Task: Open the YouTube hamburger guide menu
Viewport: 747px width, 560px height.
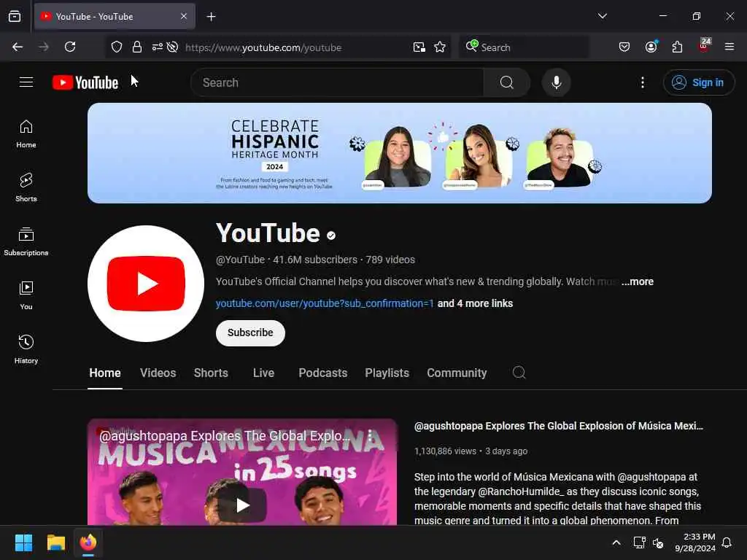Action: click(26, 82)
